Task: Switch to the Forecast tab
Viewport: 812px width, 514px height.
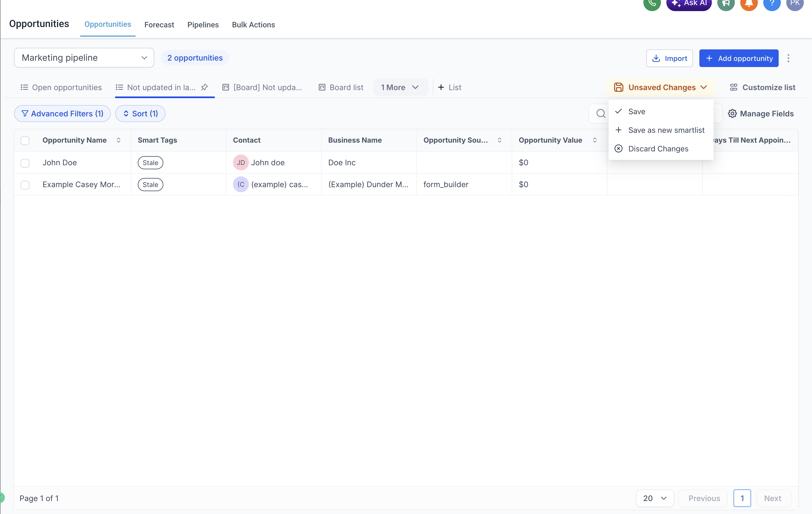Action: tap(159, 25)
